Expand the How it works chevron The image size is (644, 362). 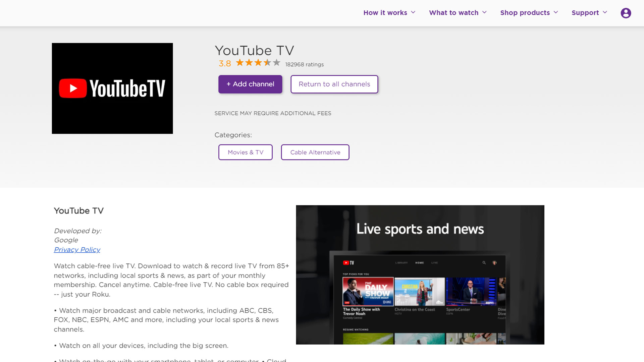click(413, 12)
